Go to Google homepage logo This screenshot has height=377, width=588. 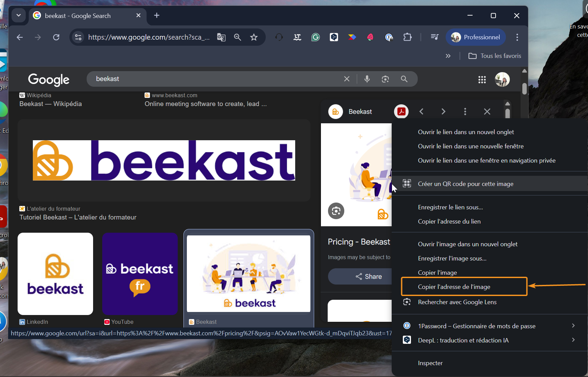[49, 80]
